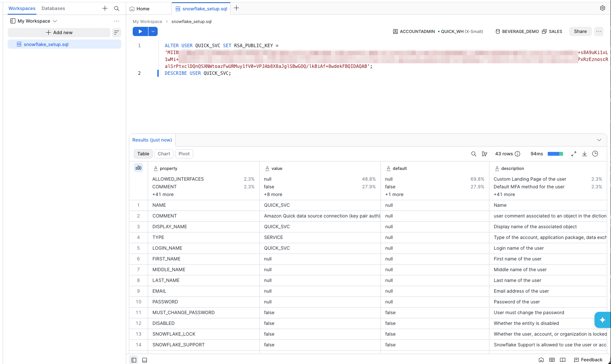This screenshot has height=364, width=611.
Task: Click the query duration timing bar
Action: coord(555,154)
